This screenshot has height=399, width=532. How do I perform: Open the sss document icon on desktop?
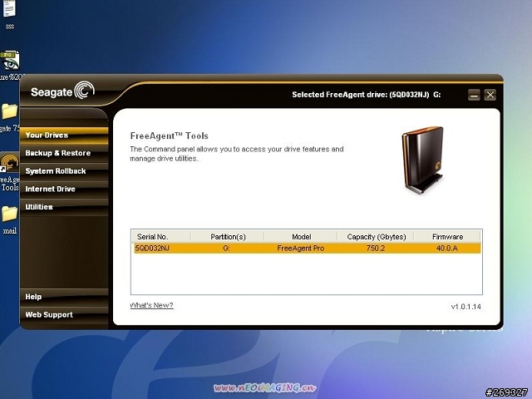9,13
